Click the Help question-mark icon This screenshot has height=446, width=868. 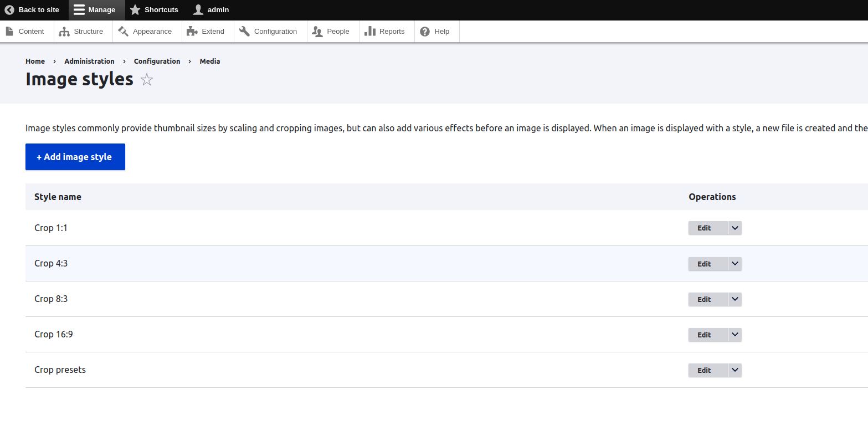[424, 31]
